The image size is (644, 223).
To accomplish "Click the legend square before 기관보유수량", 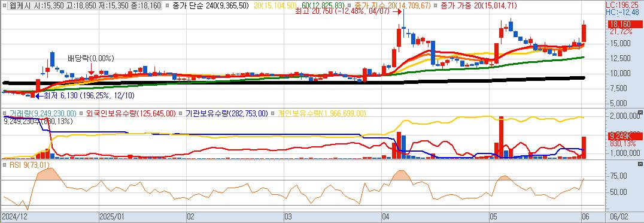I will [181, 113].
